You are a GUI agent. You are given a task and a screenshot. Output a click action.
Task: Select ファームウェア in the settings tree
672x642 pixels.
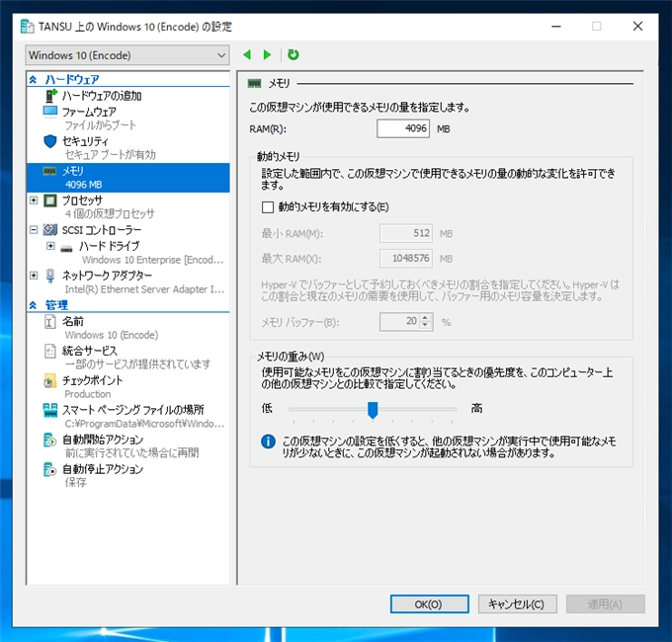[x=89, y=112]
